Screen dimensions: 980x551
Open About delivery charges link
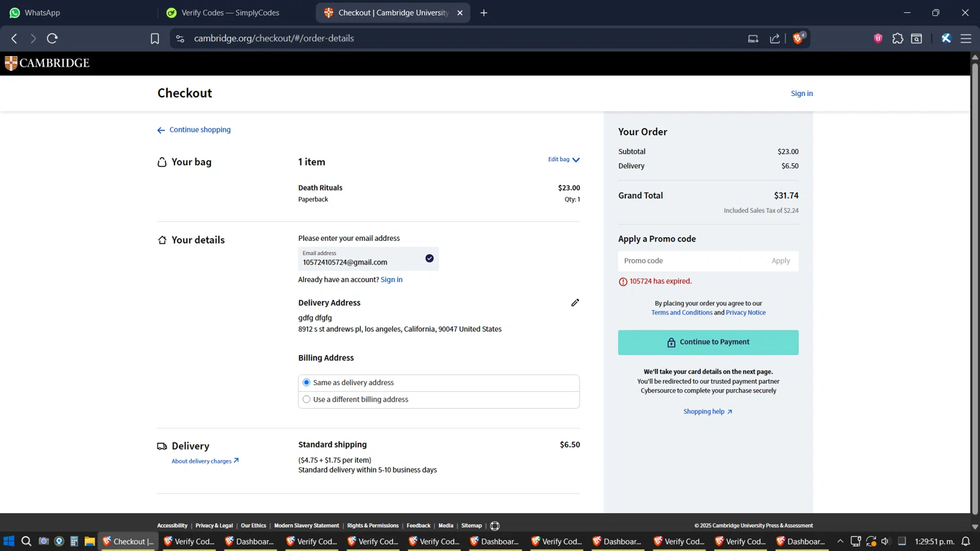tap(205, 461)
